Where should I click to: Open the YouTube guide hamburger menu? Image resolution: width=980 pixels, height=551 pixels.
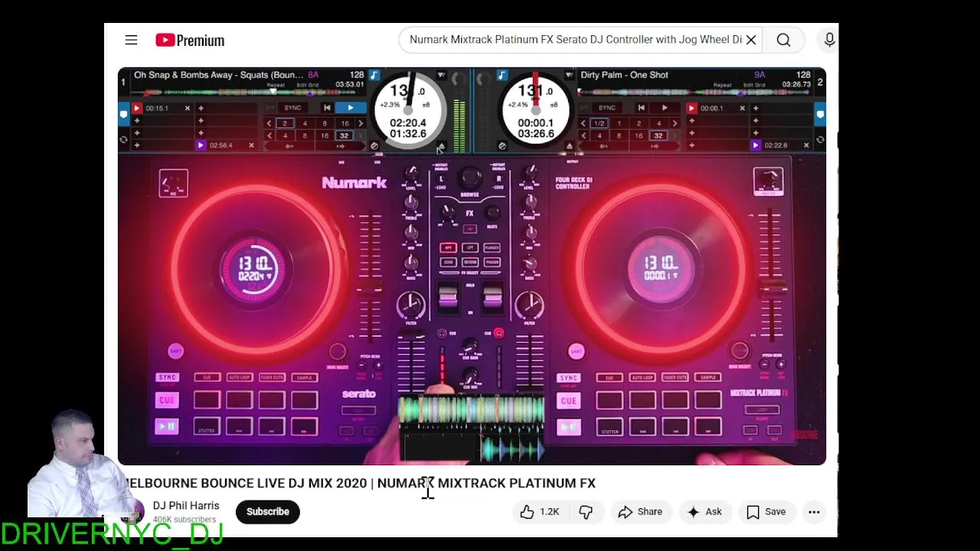coord(131,40)
